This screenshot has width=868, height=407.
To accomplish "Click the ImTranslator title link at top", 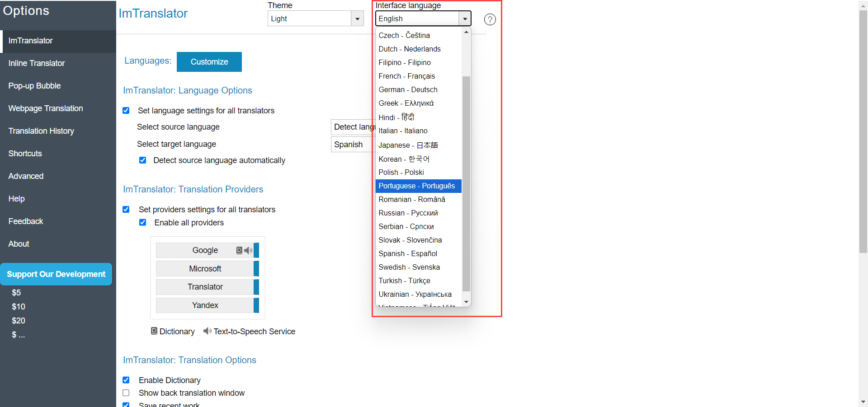I will click(153, 14).
